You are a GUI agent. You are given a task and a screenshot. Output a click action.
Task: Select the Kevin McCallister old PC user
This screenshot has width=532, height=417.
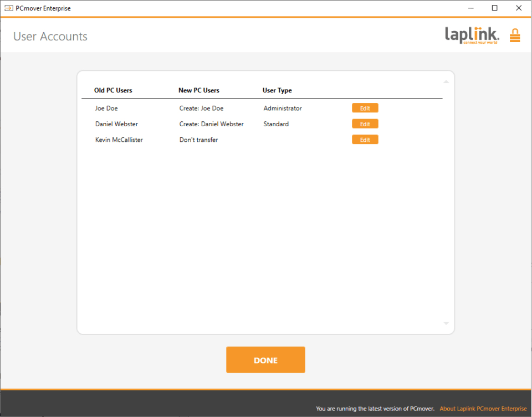[x=119, y=140]
